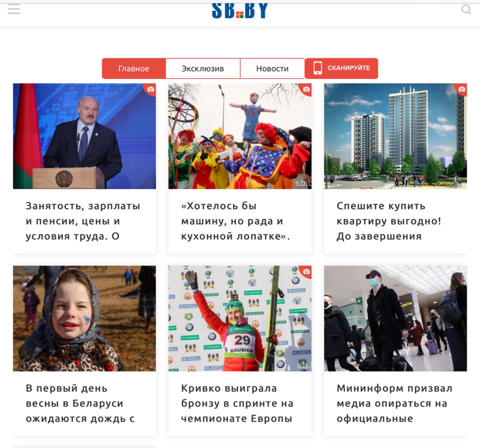The image size is (480, 448).
Task: Click camera badge on clowns festival photo
Action: tap(306, 89)
